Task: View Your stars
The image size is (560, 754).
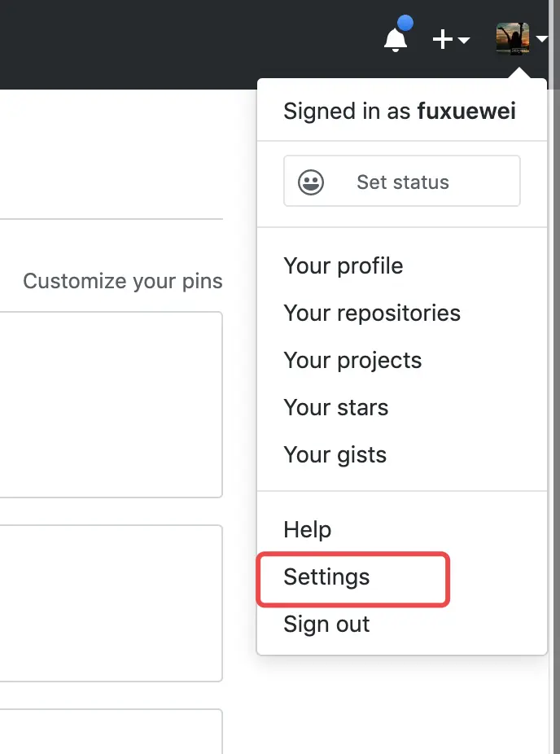Action: pyautogui.click(x=335, y=408)
